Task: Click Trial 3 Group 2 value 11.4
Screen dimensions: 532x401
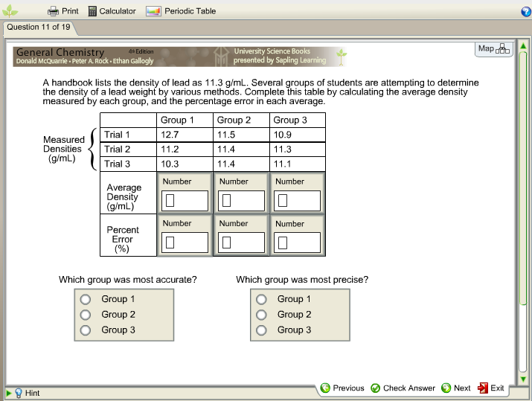Action: [x=226, y=164]
